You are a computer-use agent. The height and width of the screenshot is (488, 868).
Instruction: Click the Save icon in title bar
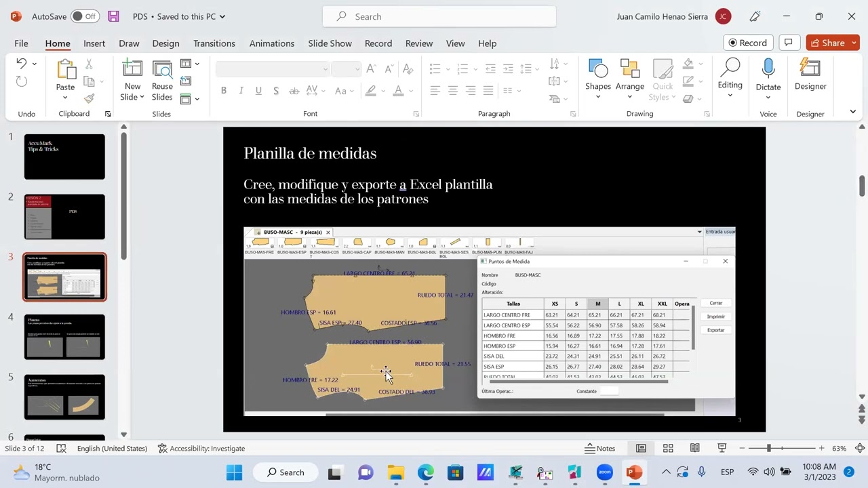(113, 16)
